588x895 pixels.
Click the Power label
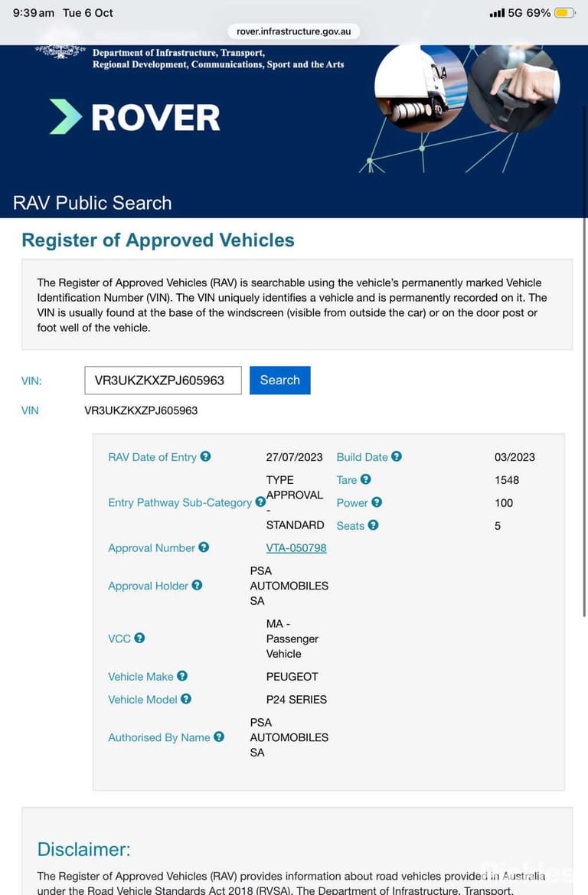[352, 503]
